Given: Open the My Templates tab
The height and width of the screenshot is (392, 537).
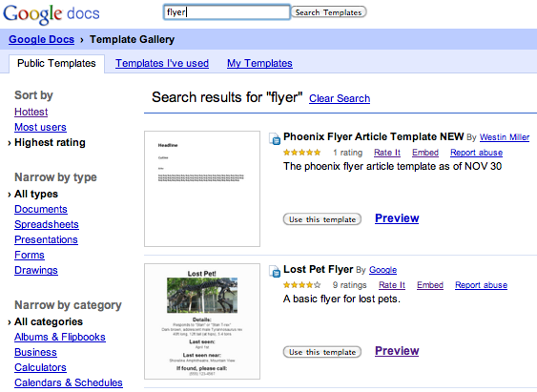Looking at the screenshot, I should click(259, 63).
